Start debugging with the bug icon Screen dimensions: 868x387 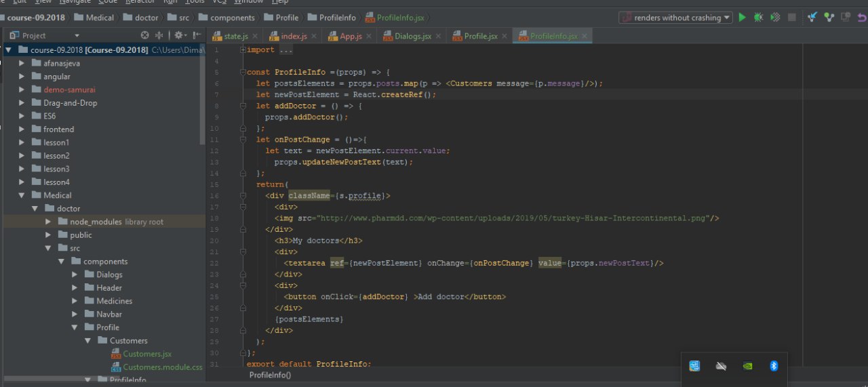click(758, 18)
